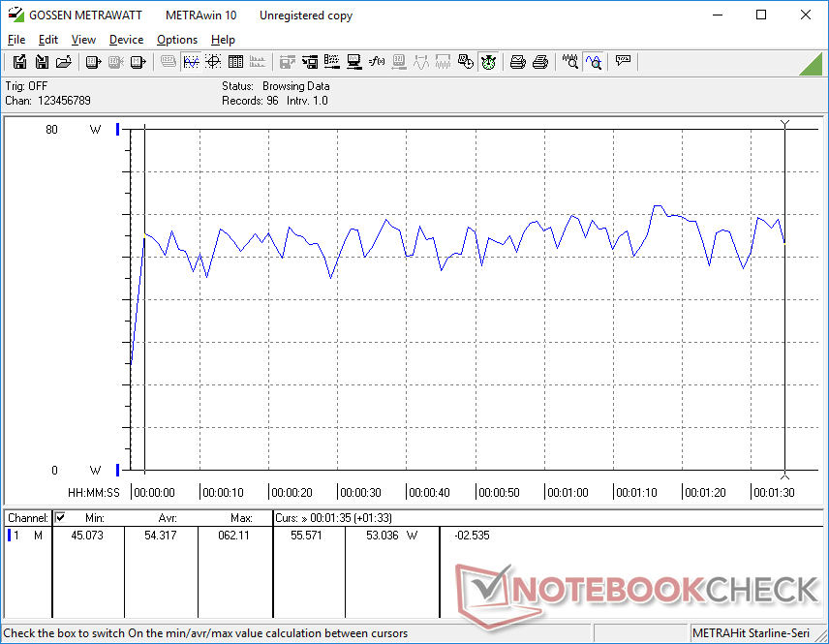Click the Curs: 00:01:35 (+01:33) header
This screenshot has width=829, height=644.
pos(333,518)
